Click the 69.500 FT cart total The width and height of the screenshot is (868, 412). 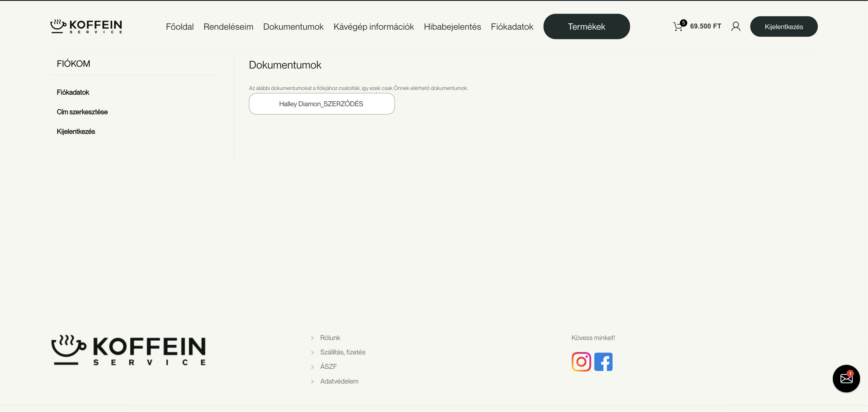click(705, 26)
